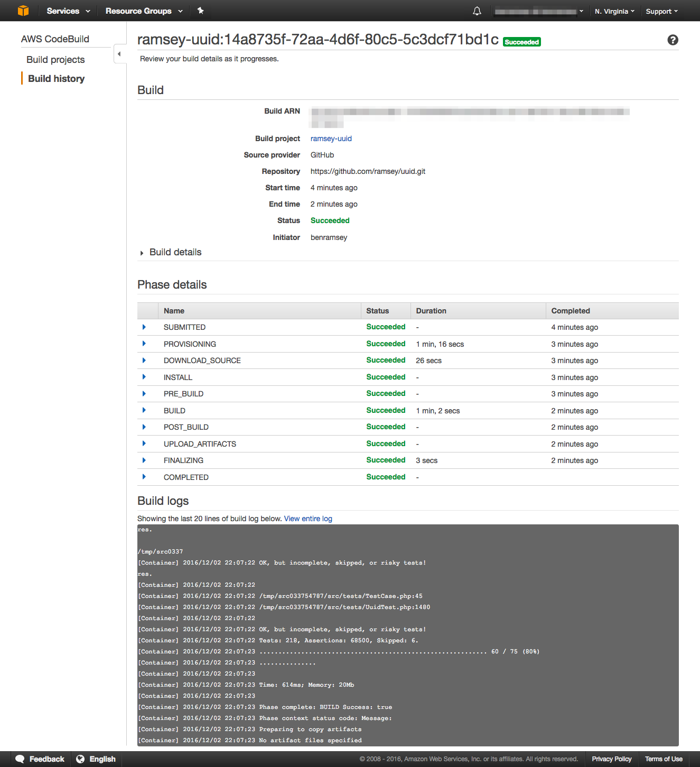Screen dimensions: 700x767
Task: Open the Services dropdown menu
Action: (68, 11)
